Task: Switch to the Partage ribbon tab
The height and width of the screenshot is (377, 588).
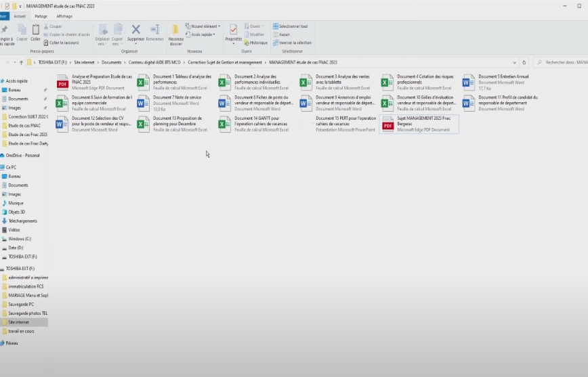Action: click(41, 16)
